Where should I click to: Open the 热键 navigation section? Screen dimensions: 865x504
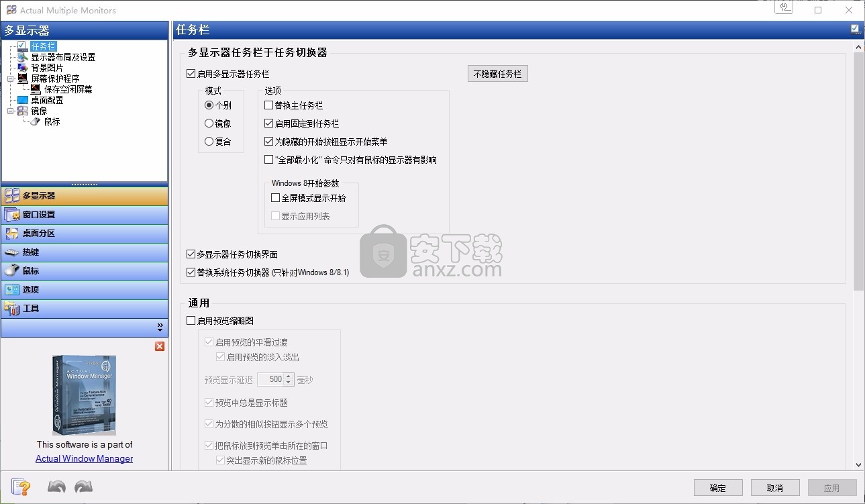pyautogui.click(x=85, y=252)
